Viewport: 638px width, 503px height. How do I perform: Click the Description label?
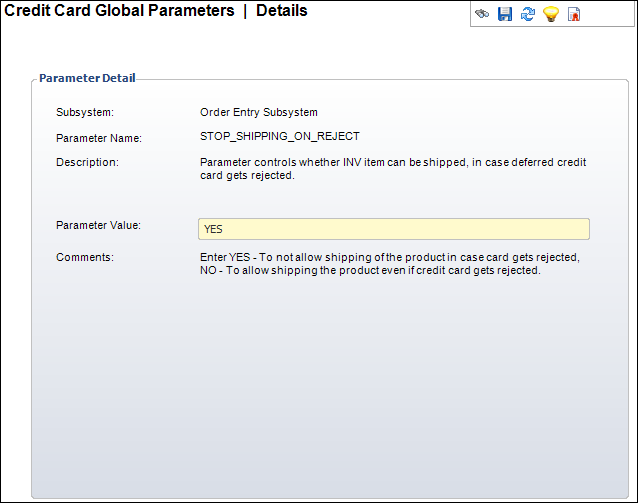coord(87,162)
